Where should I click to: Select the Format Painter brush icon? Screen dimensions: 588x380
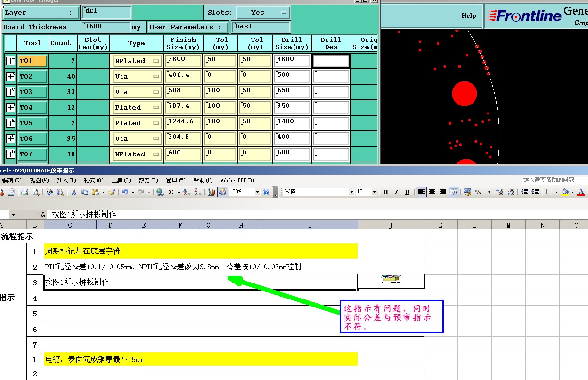[x=112, y=192]
